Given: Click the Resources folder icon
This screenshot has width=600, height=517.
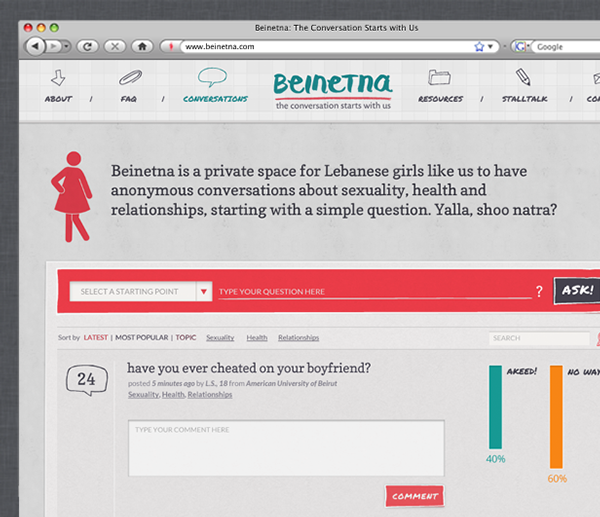Looking at the screenshot, I should 439,77.
